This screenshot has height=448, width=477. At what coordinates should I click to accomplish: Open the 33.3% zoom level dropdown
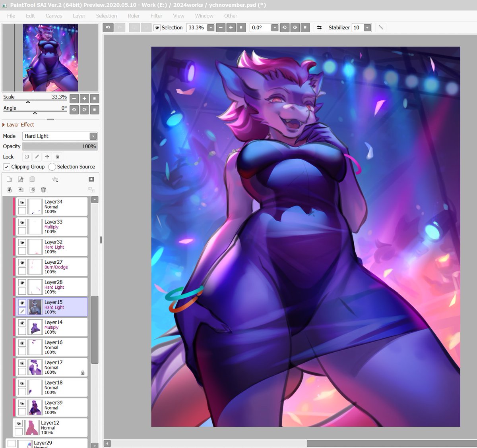coord(211,27)
